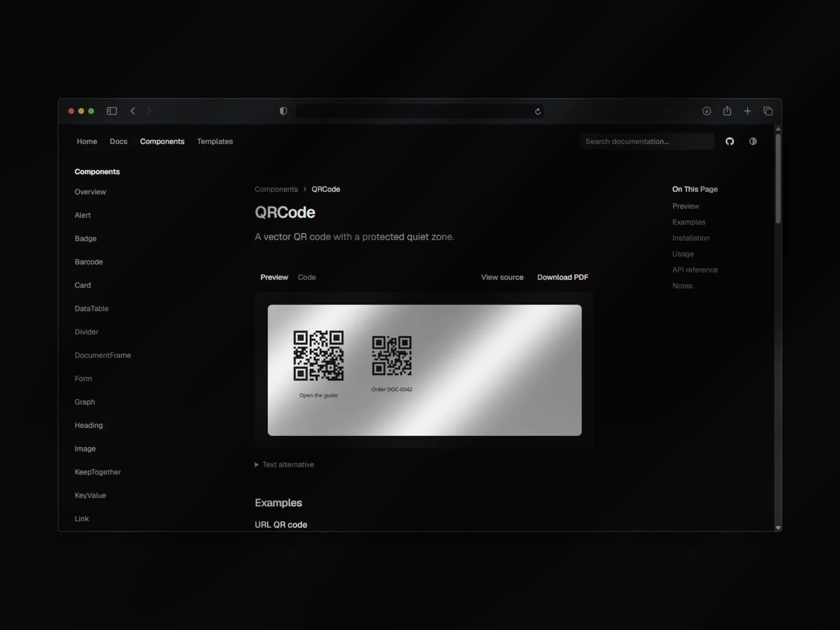This screenshot has width=840, height=630.
Task: Click the Open the guide QR code
Action: coord(319,355)
